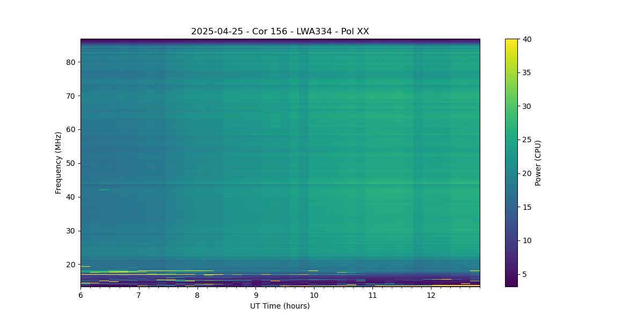Click the yellow top end of the colorbar

pyautogui.click(x=511, y=41)
